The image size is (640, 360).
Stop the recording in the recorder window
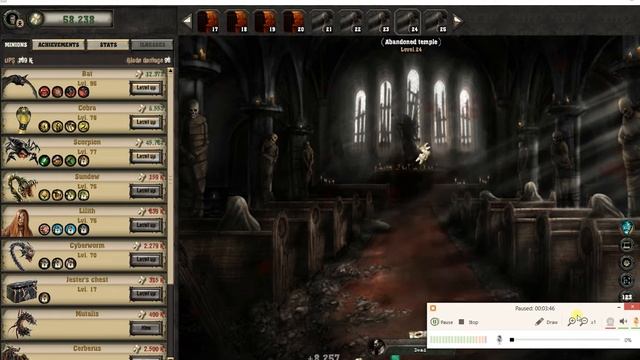(x=468, y=322)
